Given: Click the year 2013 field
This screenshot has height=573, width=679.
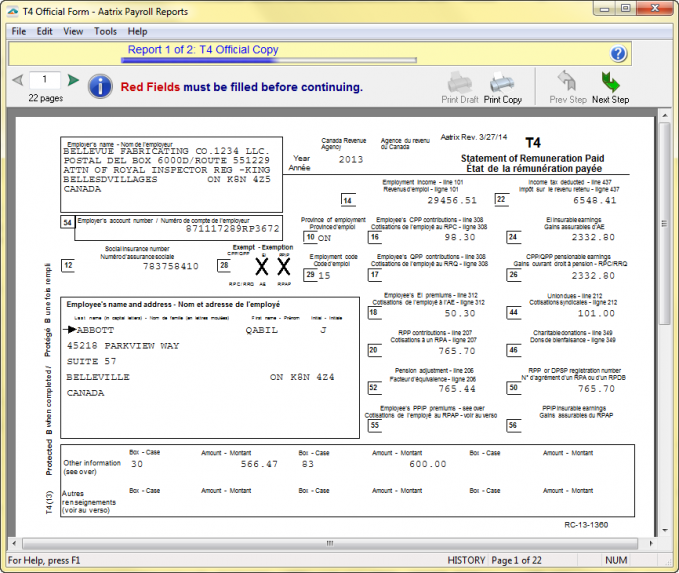Looking at the screenshot, I should click(351, 159).
